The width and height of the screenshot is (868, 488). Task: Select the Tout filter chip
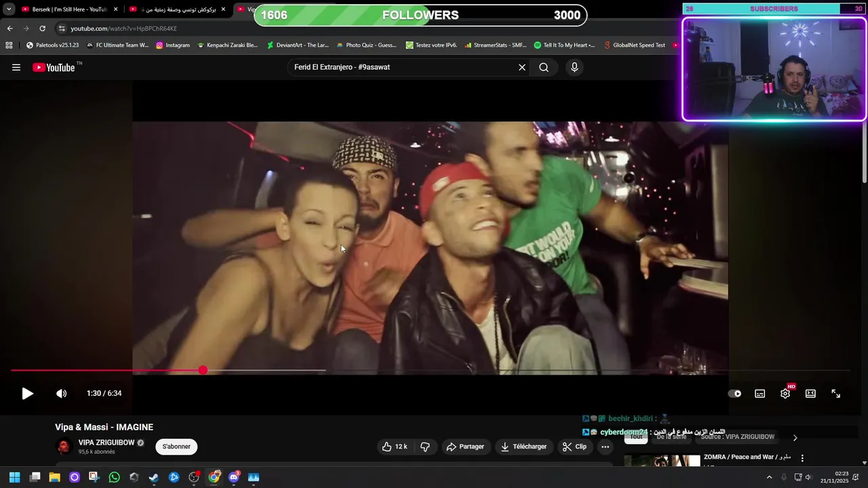[x=636, y=437]
